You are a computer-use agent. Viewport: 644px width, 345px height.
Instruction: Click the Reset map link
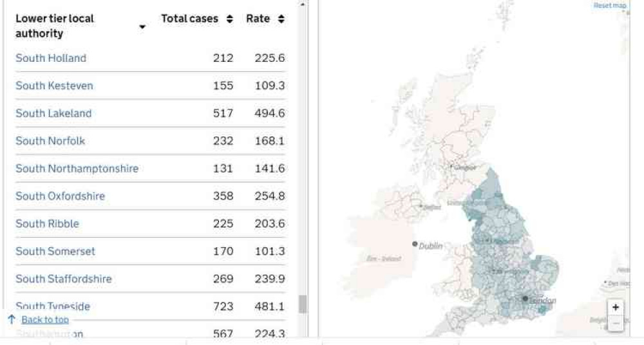pyautogui.click(x=609, y=6)
